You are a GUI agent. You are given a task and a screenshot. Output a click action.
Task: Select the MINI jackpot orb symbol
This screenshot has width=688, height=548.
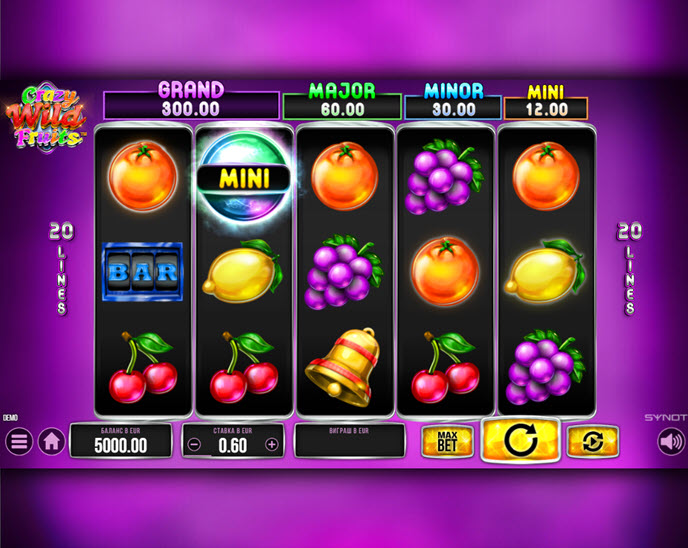pyautogui.click(x=244, y=177)
